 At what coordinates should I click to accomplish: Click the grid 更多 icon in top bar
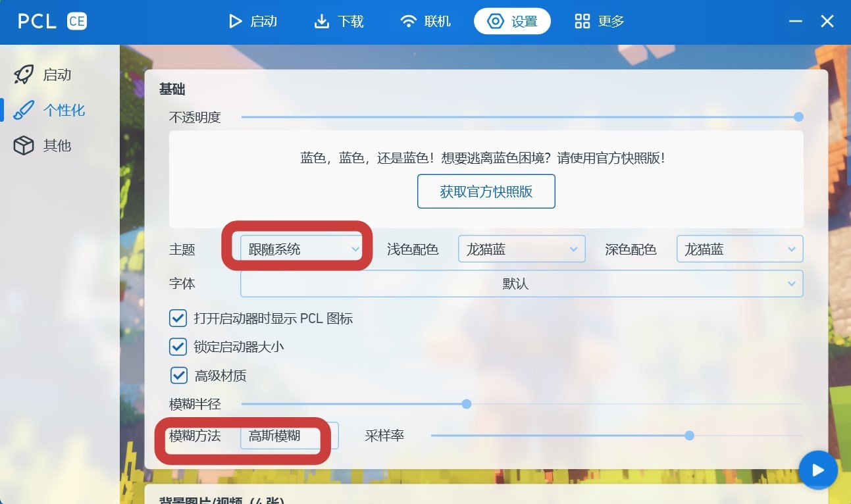coord(582,21)
